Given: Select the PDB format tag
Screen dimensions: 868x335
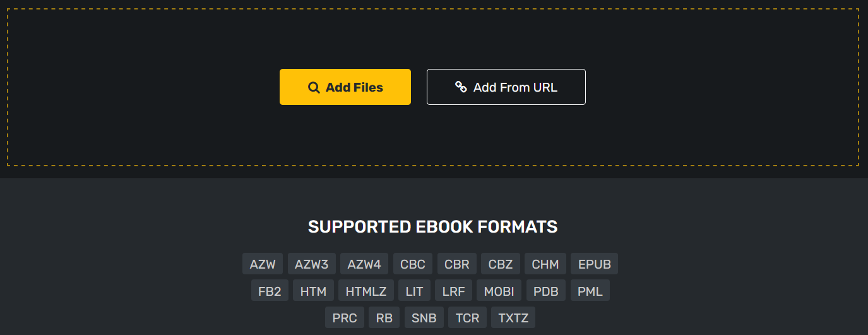Looking at the screenshot, I should click(546, 291).
